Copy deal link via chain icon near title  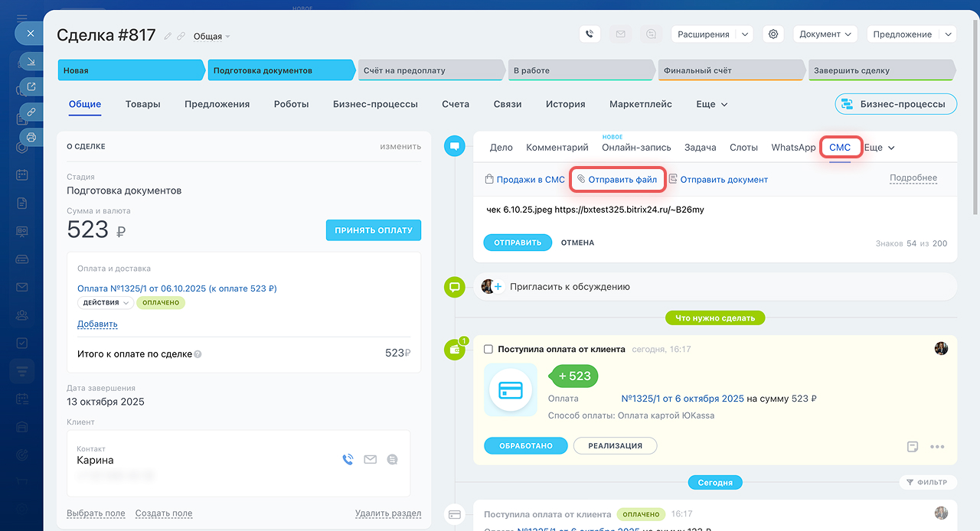[x=181, y=36]
